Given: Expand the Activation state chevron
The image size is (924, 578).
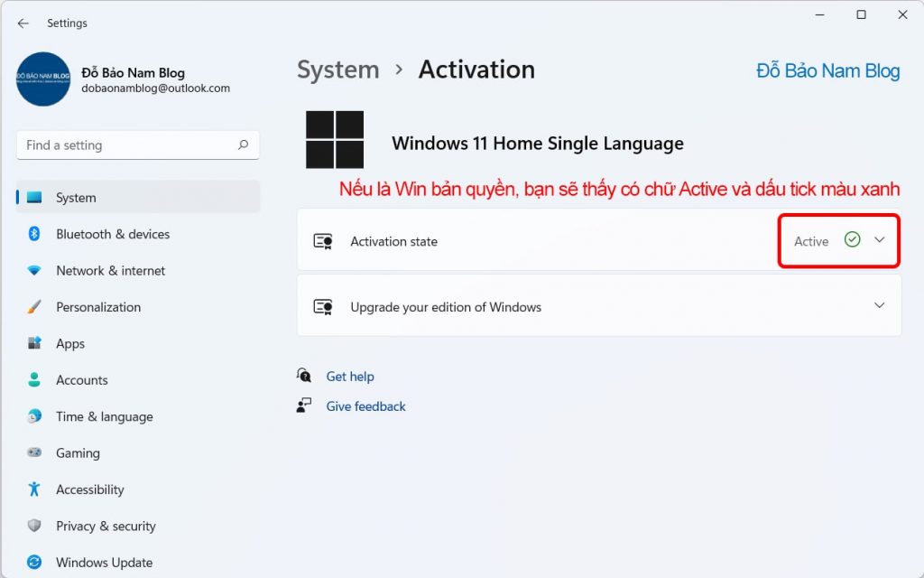Looking at the screenshot, I should point(880,240).
